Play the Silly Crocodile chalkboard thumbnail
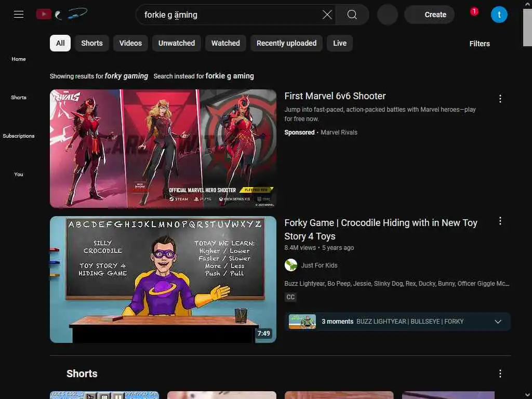This screenshot has height=399, width=532. (163, 279)
